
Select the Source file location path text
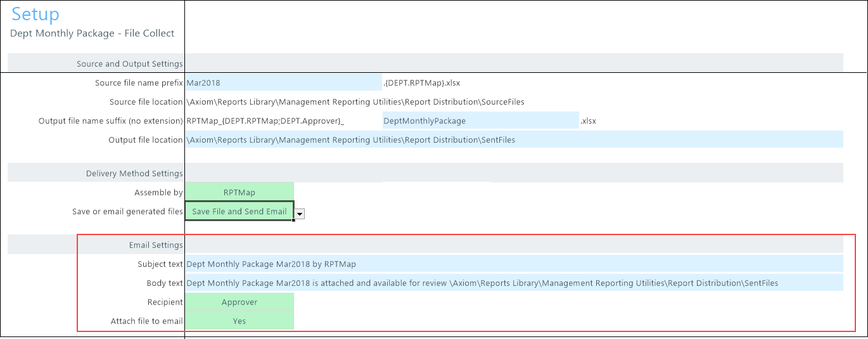pos(355,102)
